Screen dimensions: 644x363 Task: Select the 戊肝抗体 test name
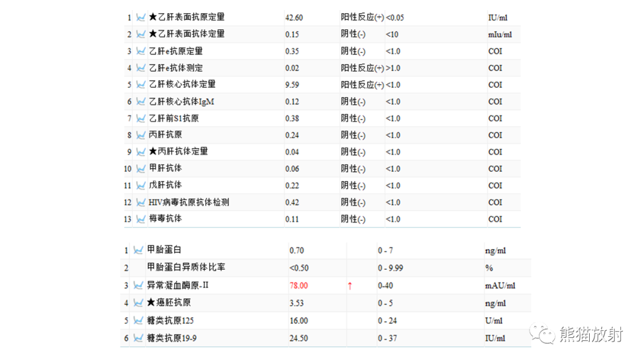166,185
